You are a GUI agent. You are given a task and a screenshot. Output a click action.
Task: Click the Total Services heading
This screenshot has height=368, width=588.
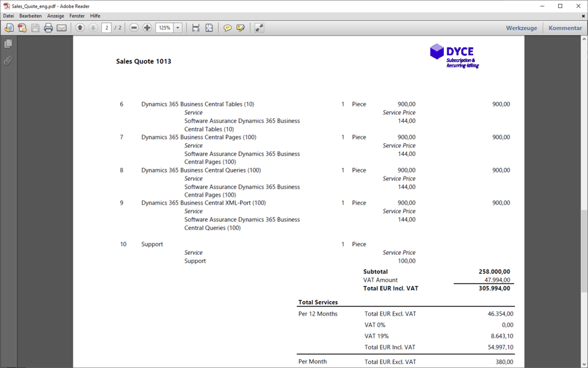(x=318, y=302)
